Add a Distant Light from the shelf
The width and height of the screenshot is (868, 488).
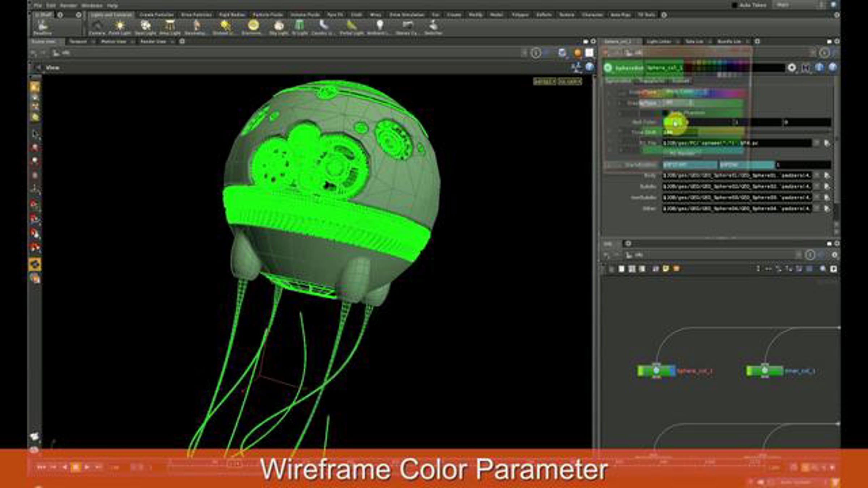(x=224, y=27)
